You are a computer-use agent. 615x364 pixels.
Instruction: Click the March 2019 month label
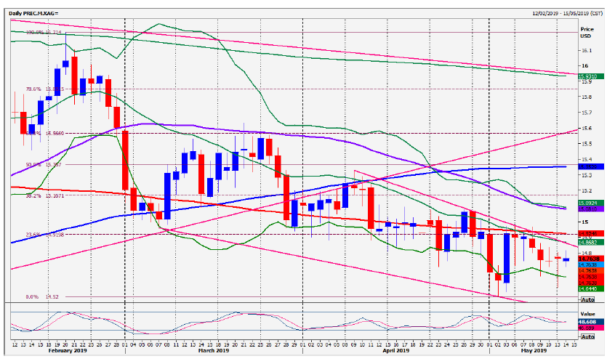pos(214,350)
